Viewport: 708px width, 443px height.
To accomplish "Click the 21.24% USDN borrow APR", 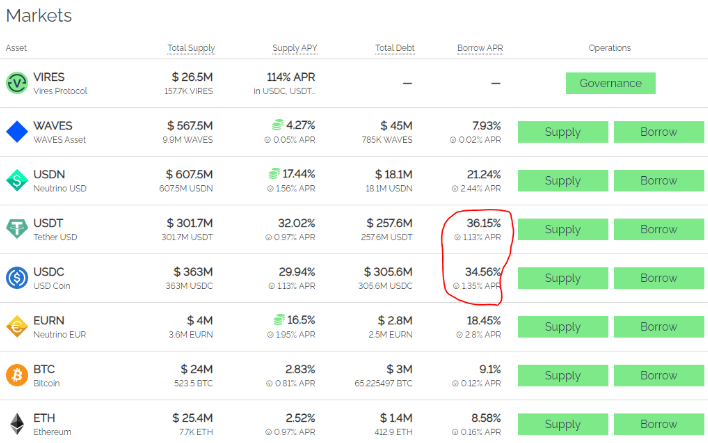I will point(484,174).
